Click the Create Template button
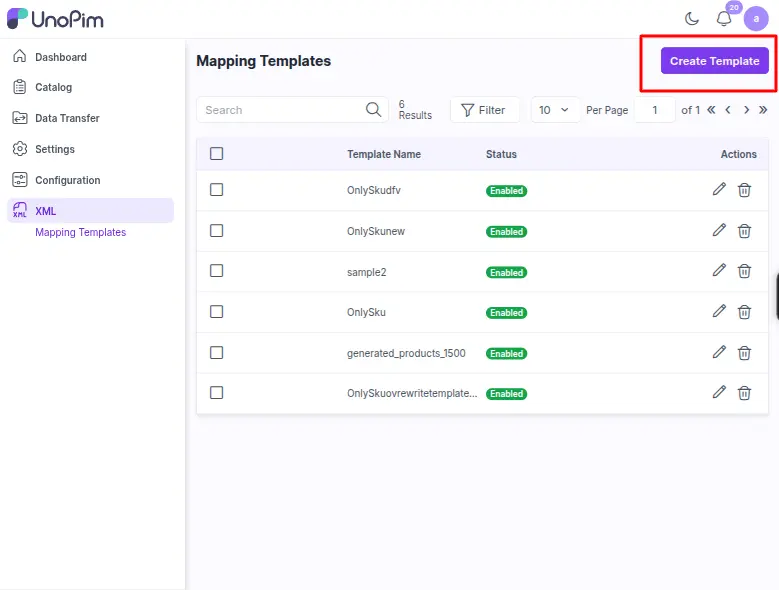 [714, 61]
